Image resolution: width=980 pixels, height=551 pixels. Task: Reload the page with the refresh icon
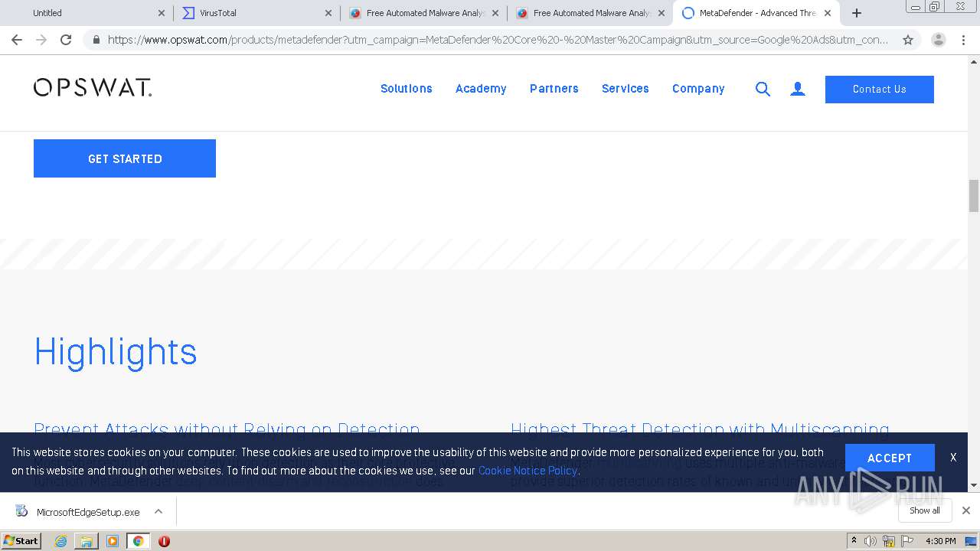tap(66, 40)
